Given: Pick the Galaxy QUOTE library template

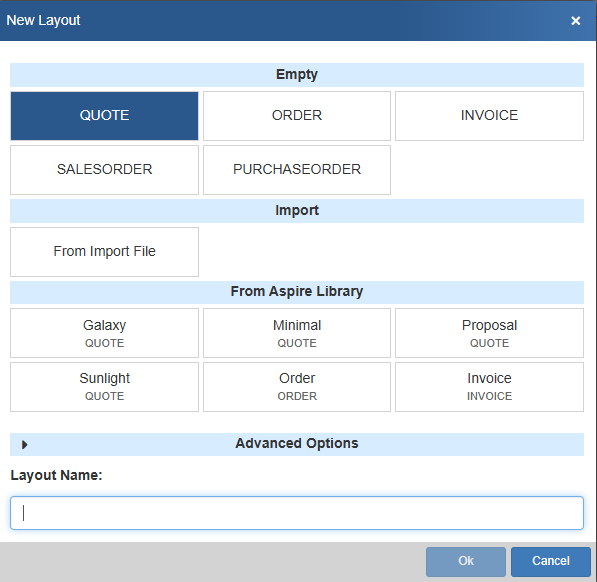Looking at the screenshot, I should pos(104,333).
